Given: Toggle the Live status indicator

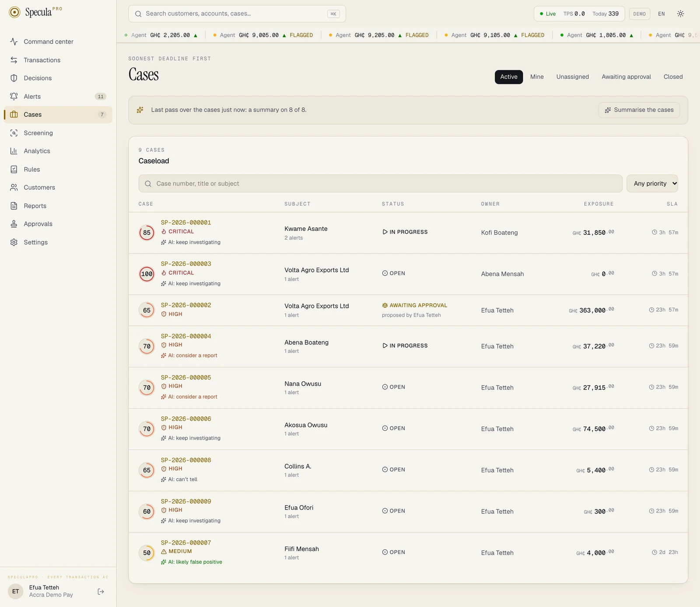Looking at the screenshot, I should 548,14.
